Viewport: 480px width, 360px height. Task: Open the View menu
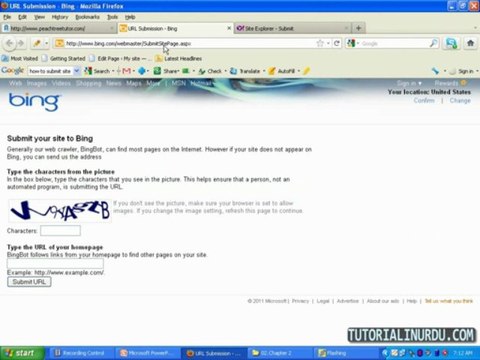(39, 17)
